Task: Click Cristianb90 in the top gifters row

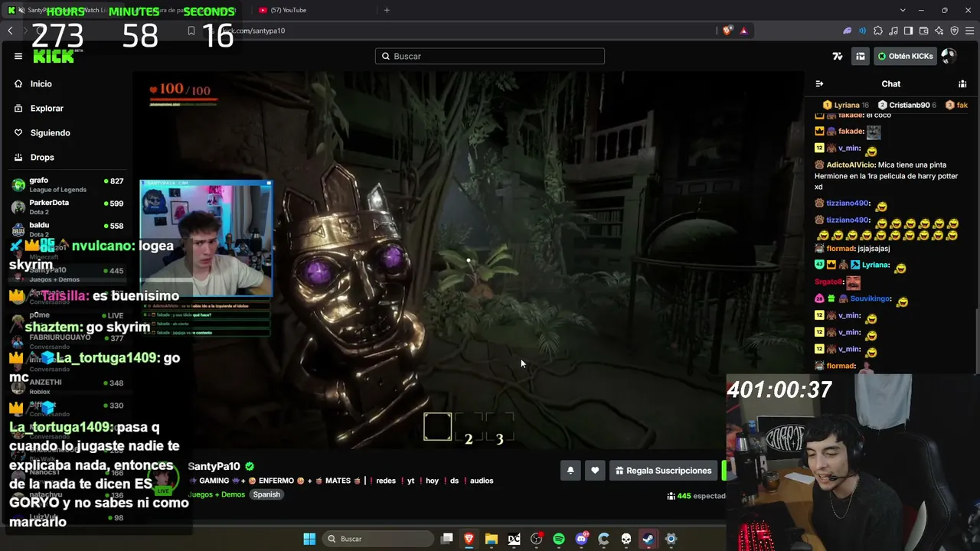Action: pos(909,105)
